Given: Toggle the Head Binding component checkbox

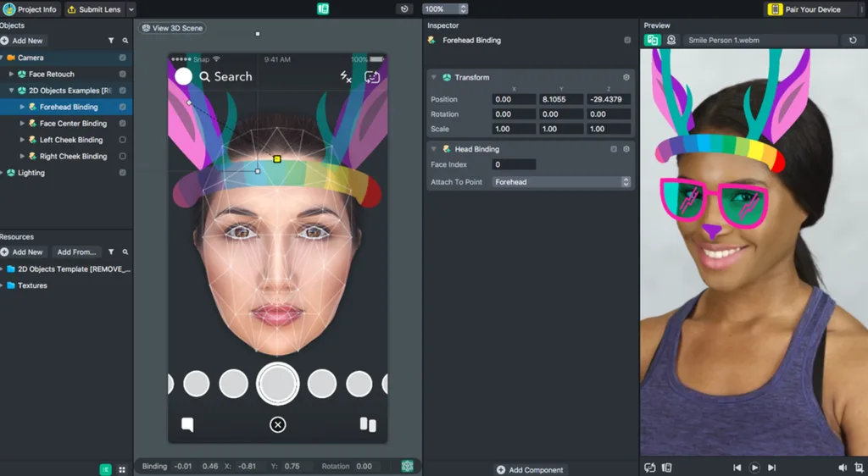Looking at the screenshot, I should pyautogui.click(x=614, y=149).
